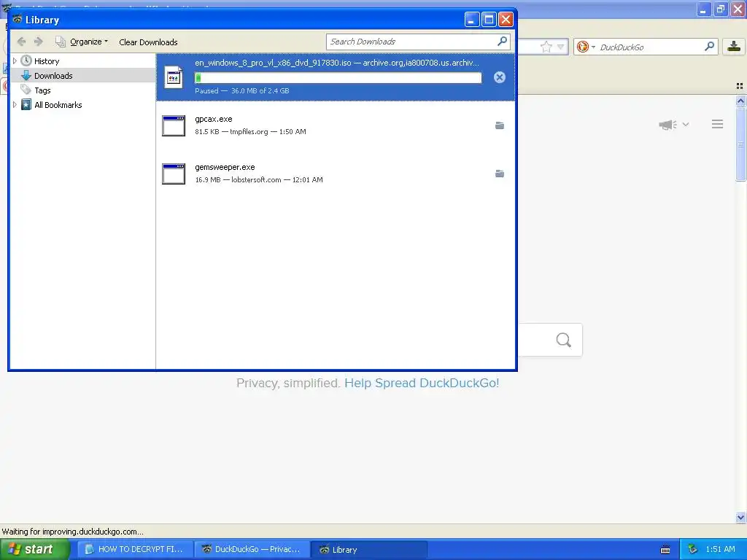Click the ISO file icon in downloads
The width and height of the screenshot is (747, 560).
click(174, 77)
